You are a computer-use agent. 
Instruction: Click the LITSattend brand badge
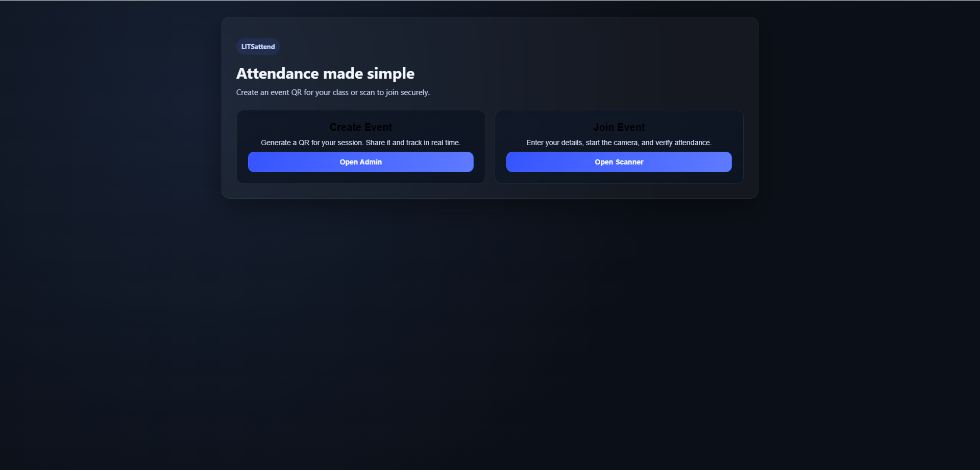258,46
